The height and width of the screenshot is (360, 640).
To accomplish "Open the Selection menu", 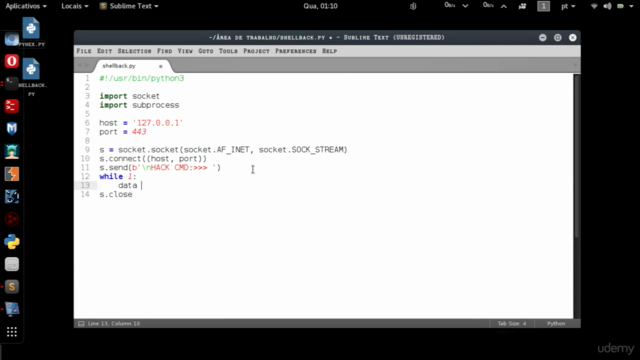I will 134,51.
